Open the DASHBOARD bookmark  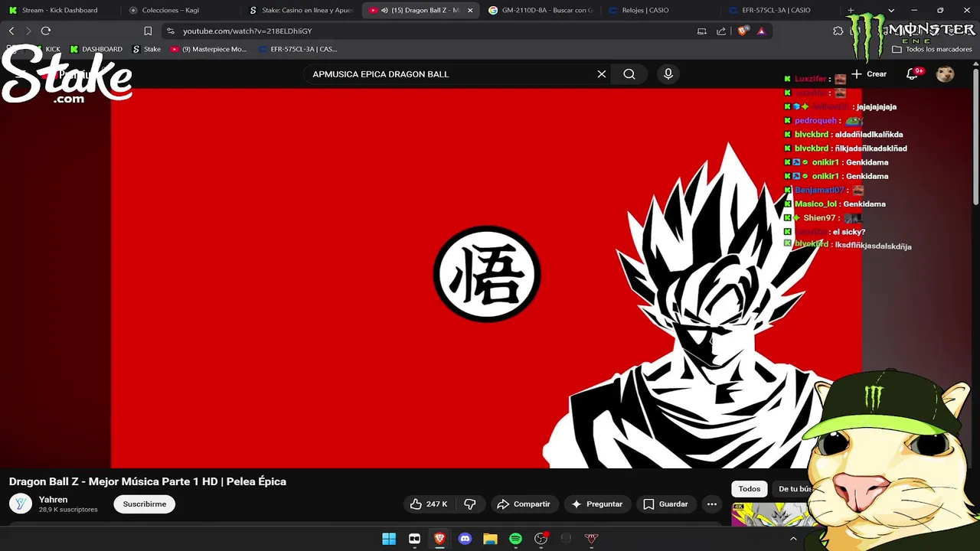coord(96,49)
